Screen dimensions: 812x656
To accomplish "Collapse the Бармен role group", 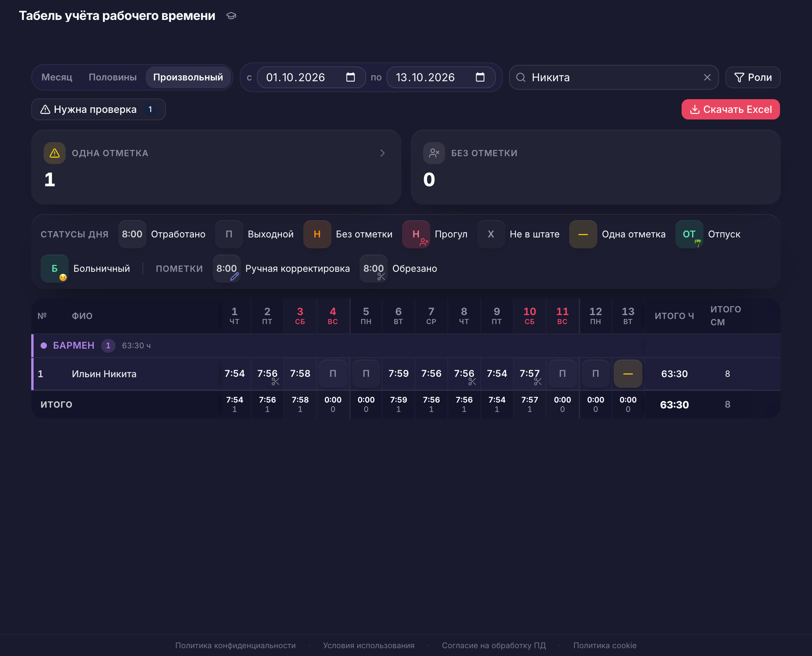I will 74,346.
